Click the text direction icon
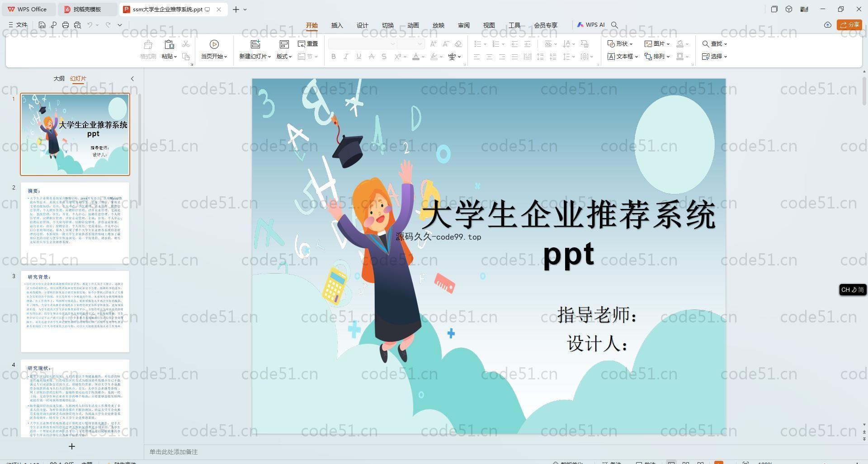Image resolution: width=868 pixels, height=464 pixels. [x=566, y=44]
